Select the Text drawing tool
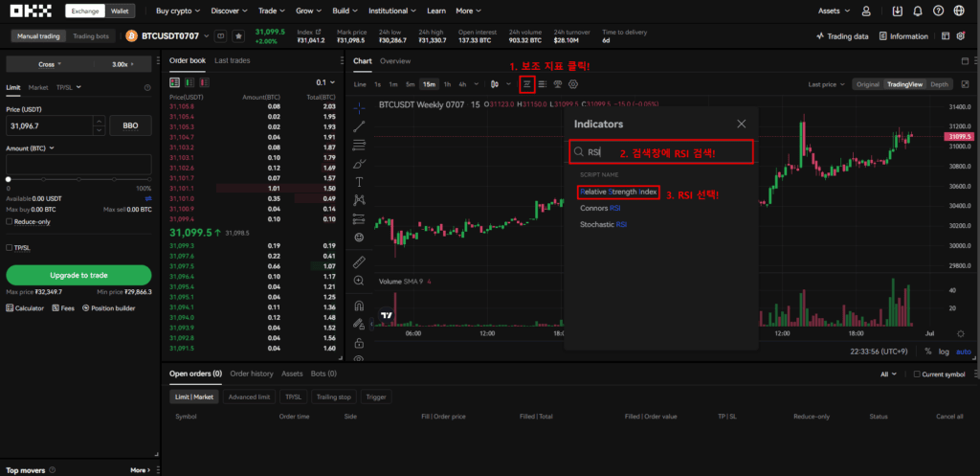The image size is (980, 476). pos(359,181)
